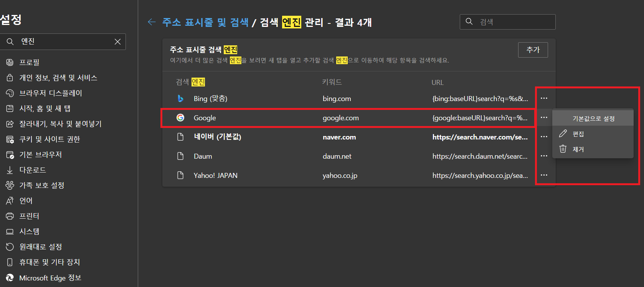Click the language icon next to 언어
This screenshot has width=644, height=287.
coord(10,201)
